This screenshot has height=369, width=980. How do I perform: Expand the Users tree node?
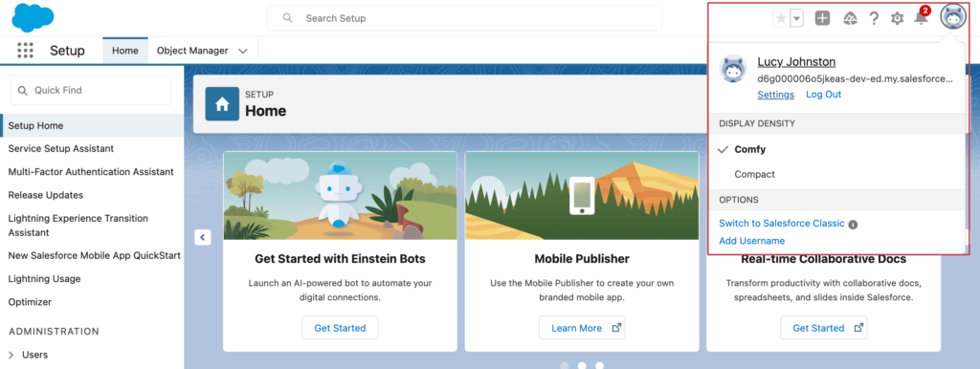[11, 355]
